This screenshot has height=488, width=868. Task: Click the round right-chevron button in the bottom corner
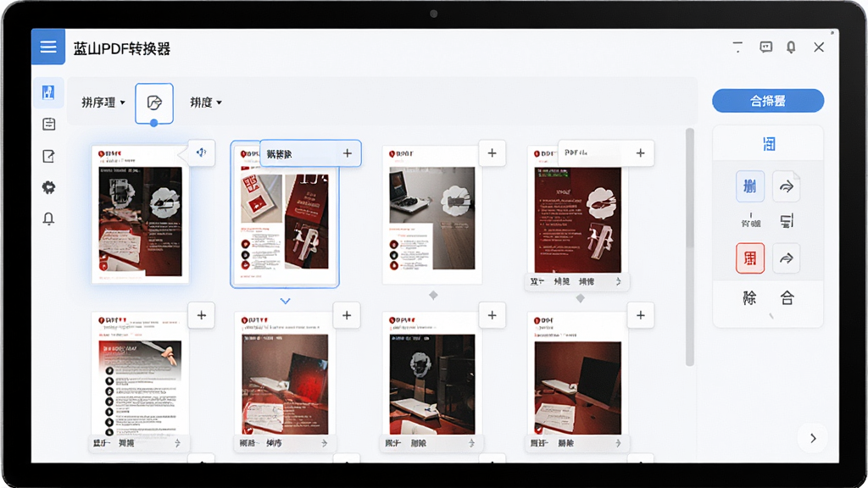click(x=813, y=438)
